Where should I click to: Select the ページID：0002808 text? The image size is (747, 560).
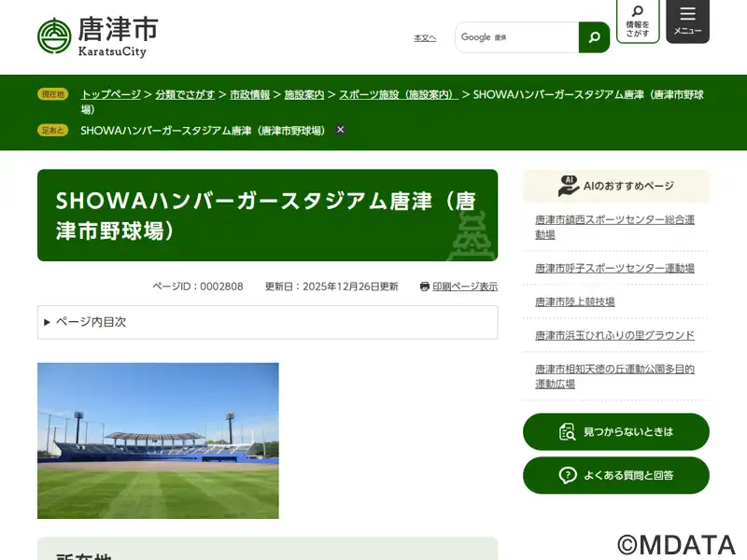[198, 287]
